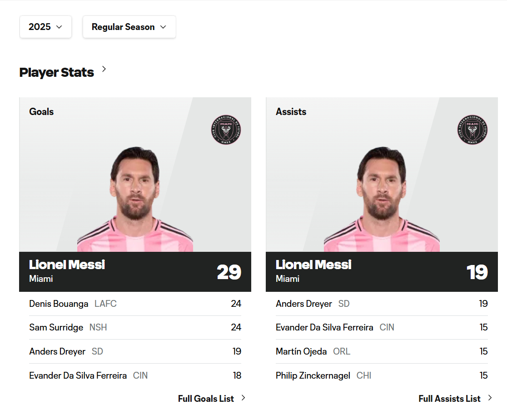This screenshot has height=420, width=507.
Task: Open Evander Da Silva Ferreira in goals list
Action: coord(78,375)
